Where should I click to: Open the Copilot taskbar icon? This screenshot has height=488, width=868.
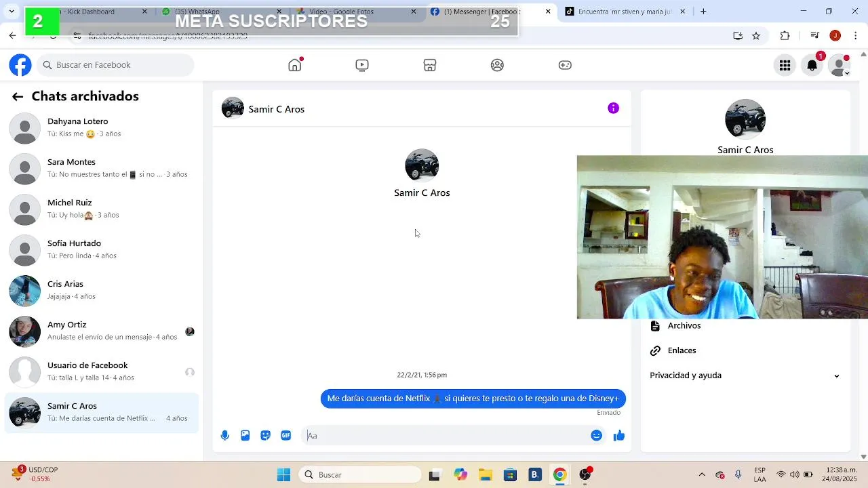click(460, 475)
